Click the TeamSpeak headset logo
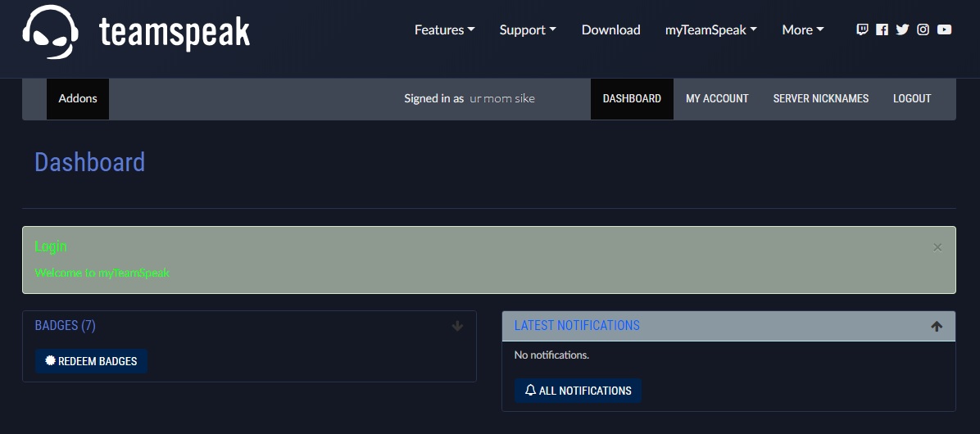 pyautogui.click(x=50, y=31)
